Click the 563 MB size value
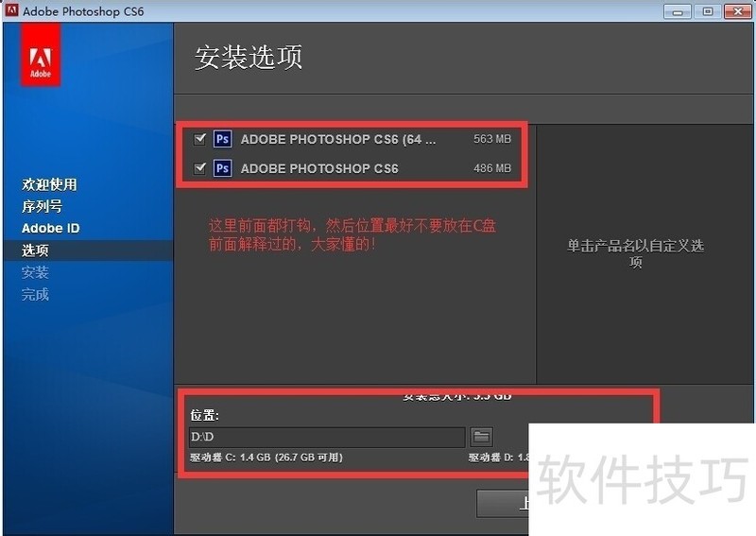 pyautogui.click(x=491, y=139)
